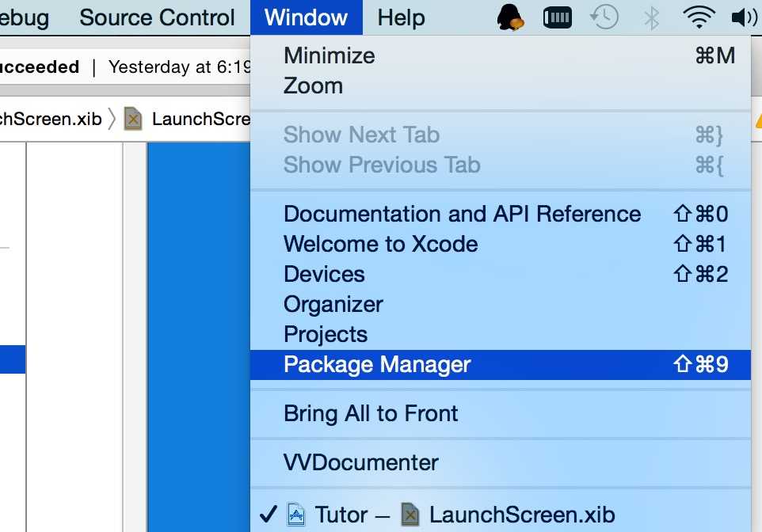
Task: Open the QQ penguin menu bar icon
Action: tap(510, 17)
